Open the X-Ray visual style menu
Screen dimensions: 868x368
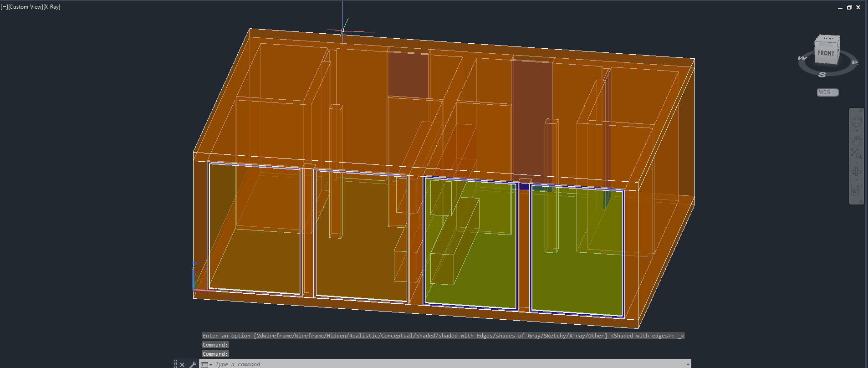pyautogui.click(x=51, y=7)
